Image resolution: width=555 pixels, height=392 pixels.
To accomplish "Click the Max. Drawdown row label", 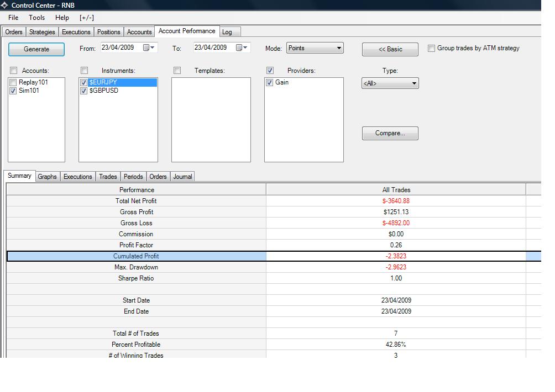I will (x=137, y=267).
